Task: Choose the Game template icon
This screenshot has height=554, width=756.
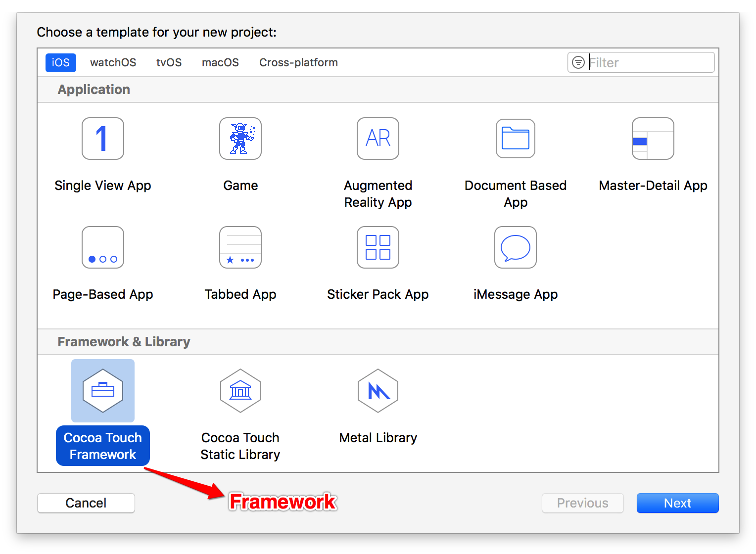Action: tap(240, 138)
